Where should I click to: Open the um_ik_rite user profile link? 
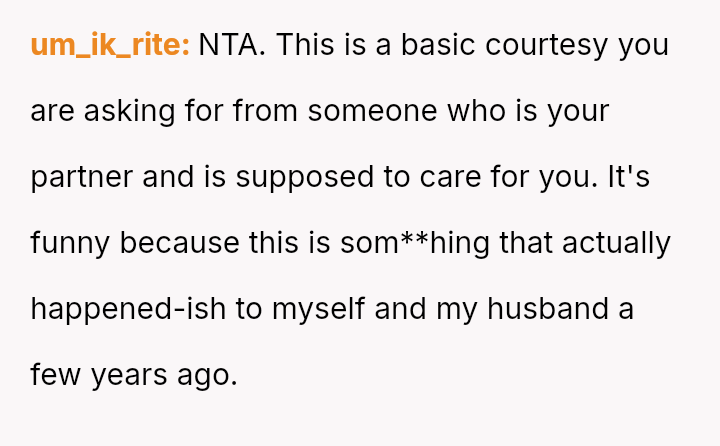[x=110, y=45]
